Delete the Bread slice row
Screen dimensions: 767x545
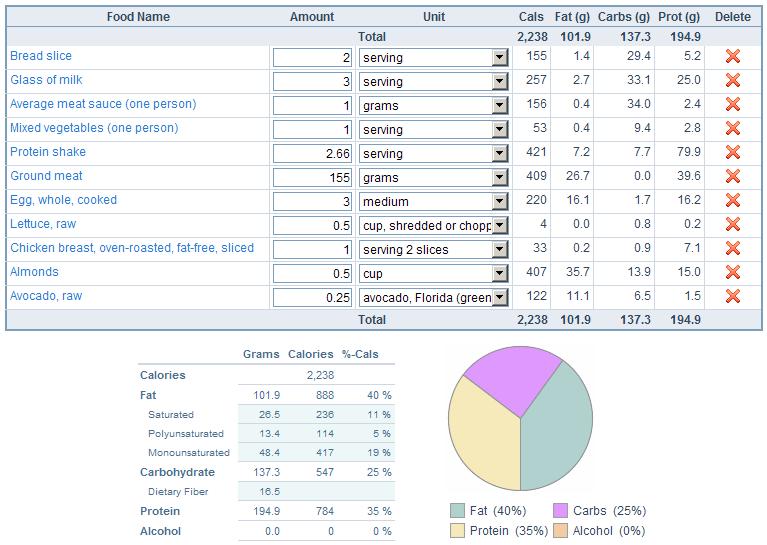[732, 57]
